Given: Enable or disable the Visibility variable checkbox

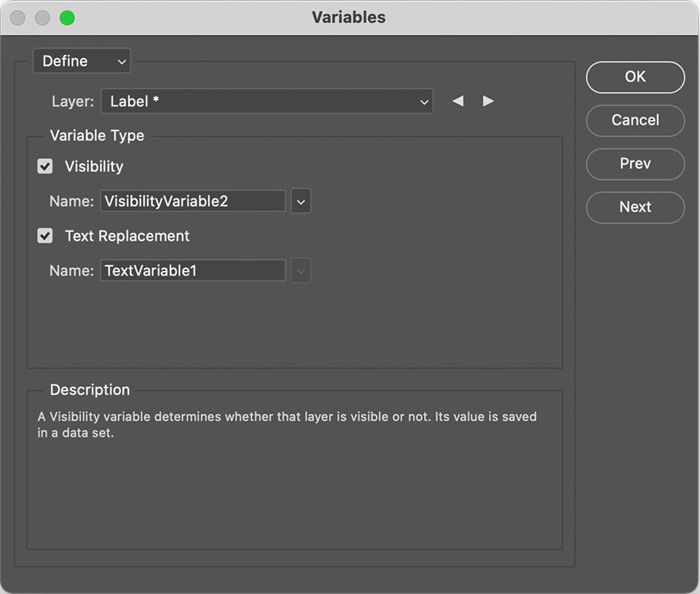Looking at the screenshot, I should coord(45,166).
